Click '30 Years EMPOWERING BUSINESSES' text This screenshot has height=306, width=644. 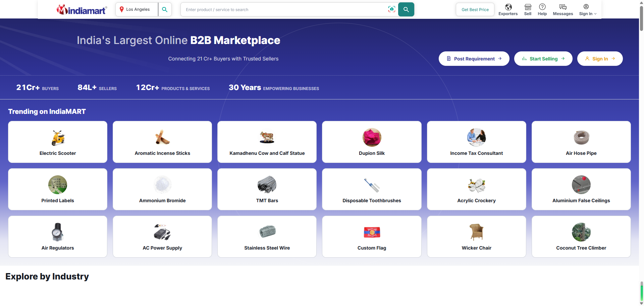coord(274,88)
